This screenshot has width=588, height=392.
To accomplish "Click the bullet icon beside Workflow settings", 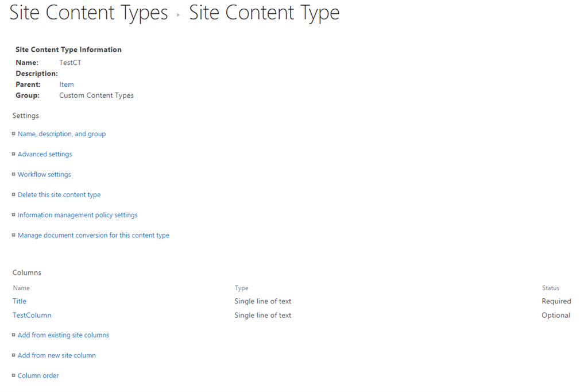I will [14, 174].
